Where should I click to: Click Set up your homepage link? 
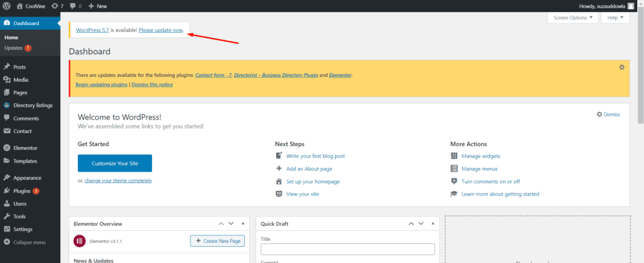tap(313, 182)
